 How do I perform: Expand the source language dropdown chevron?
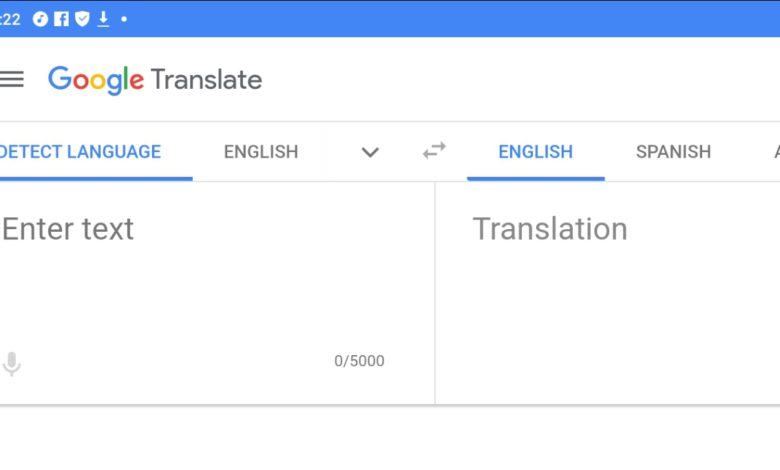tap(370, 152)
